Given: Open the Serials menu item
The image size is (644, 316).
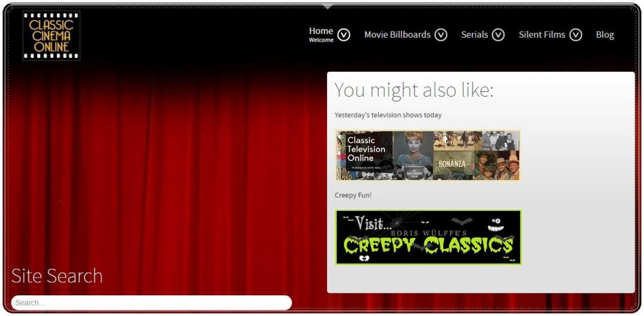Looking at the screenshot, I should tap(474, 35).
